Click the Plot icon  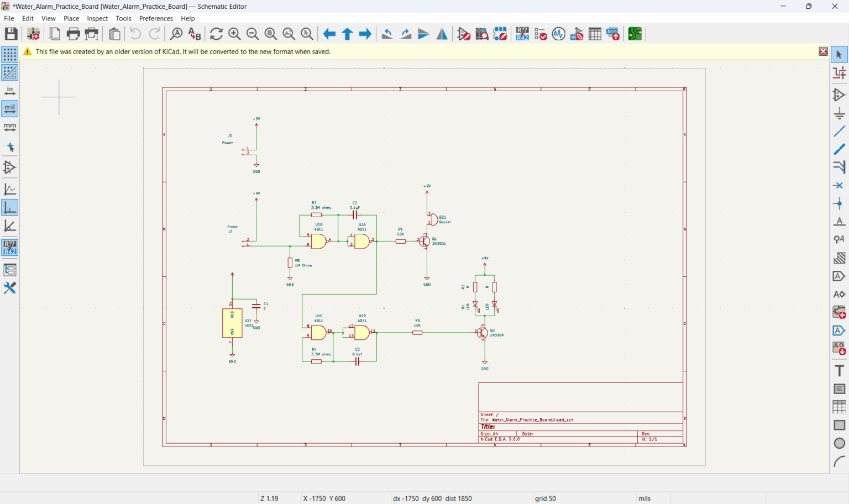pos(92,34)
